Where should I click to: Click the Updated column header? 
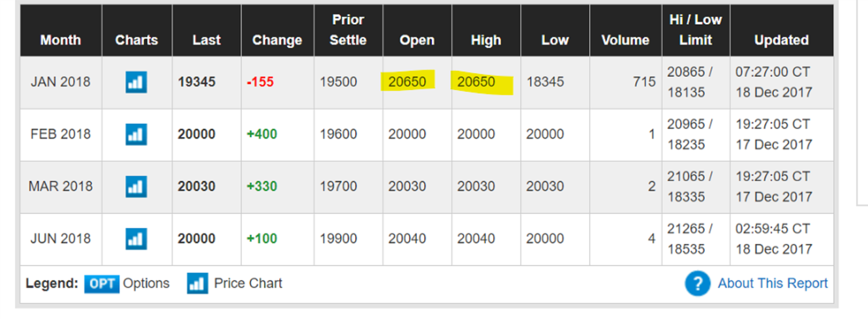click(781, 40)
